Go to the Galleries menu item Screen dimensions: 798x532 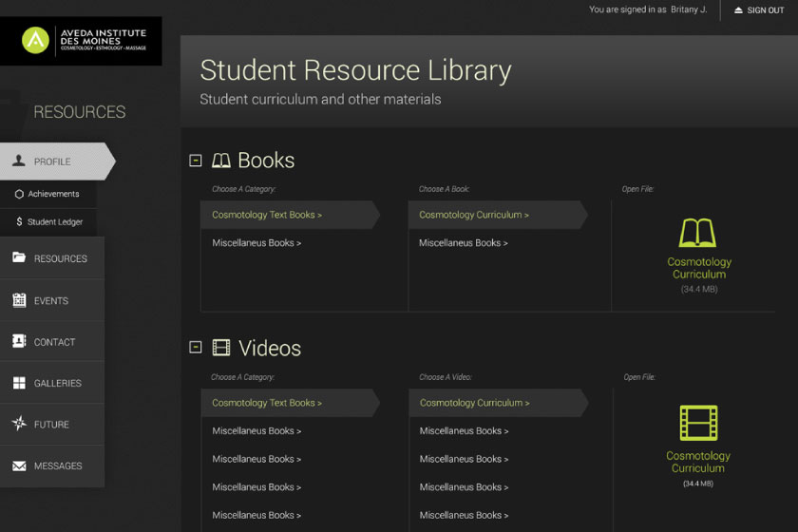[52, 383]
